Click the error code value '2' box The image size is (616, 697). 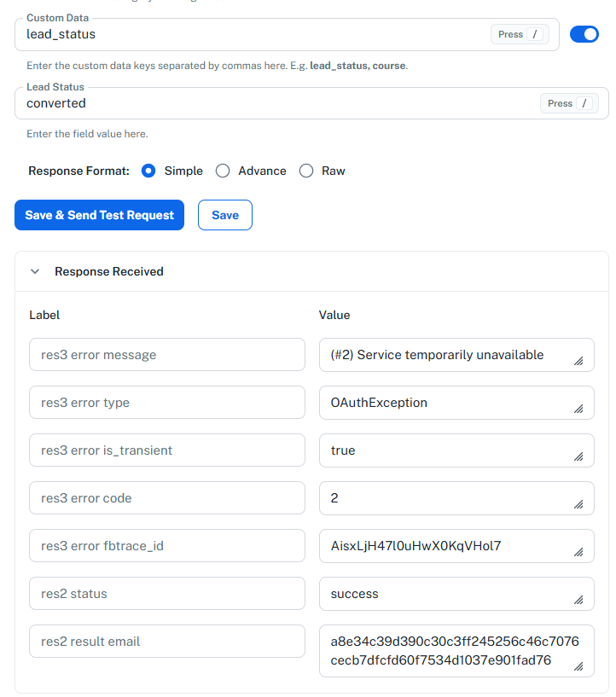(x=456, y=498)
